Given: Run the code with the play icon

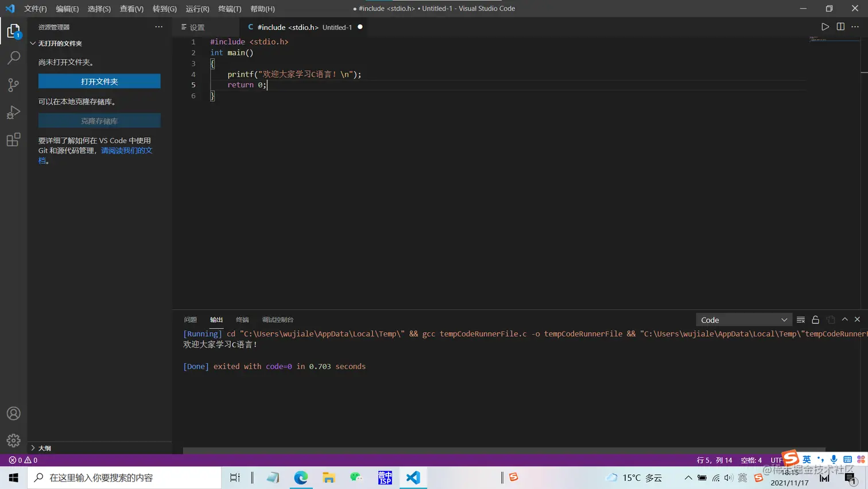Looking at the screenshot, I should coord(825,27).
